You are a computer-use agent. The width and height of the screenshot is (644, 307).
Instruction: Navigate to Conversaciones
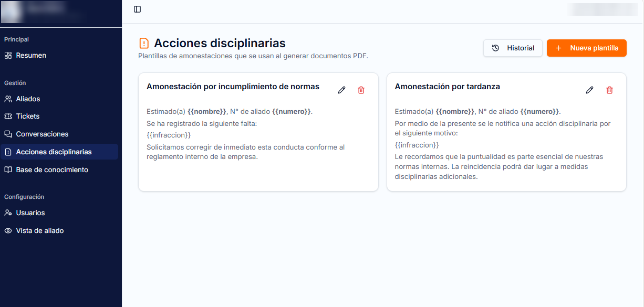pos(59,134)
